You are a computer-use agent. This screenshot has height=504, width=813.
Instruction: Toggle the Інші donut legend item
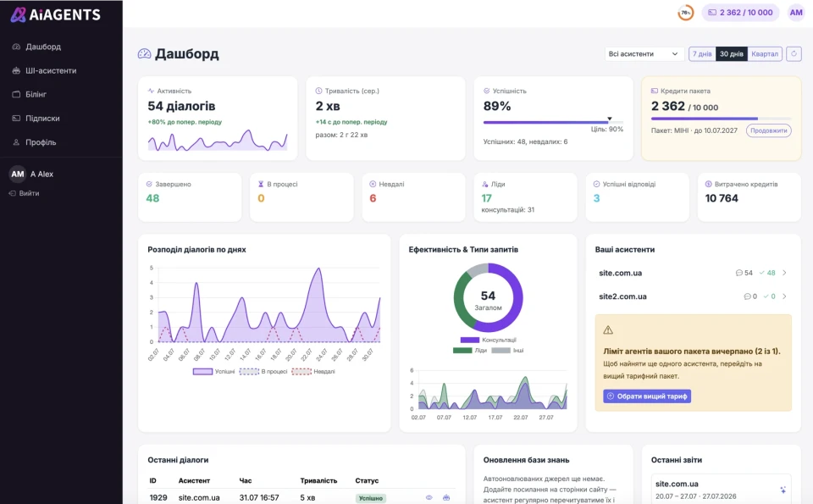[507, 351]
